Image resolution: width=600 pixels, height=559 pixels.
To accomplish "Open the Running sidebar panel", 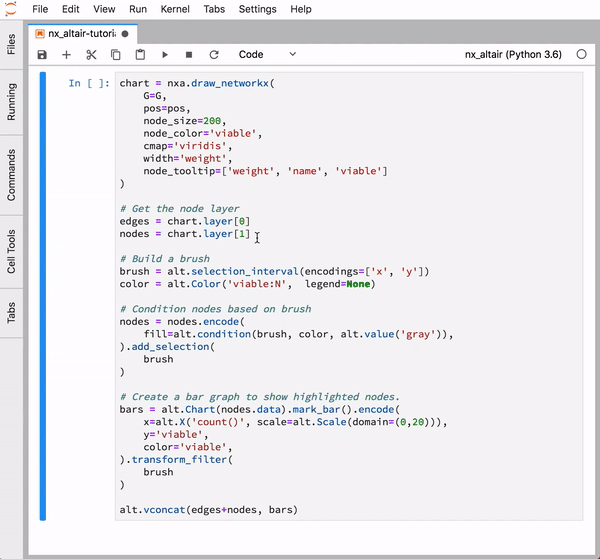I will (11, 102).
